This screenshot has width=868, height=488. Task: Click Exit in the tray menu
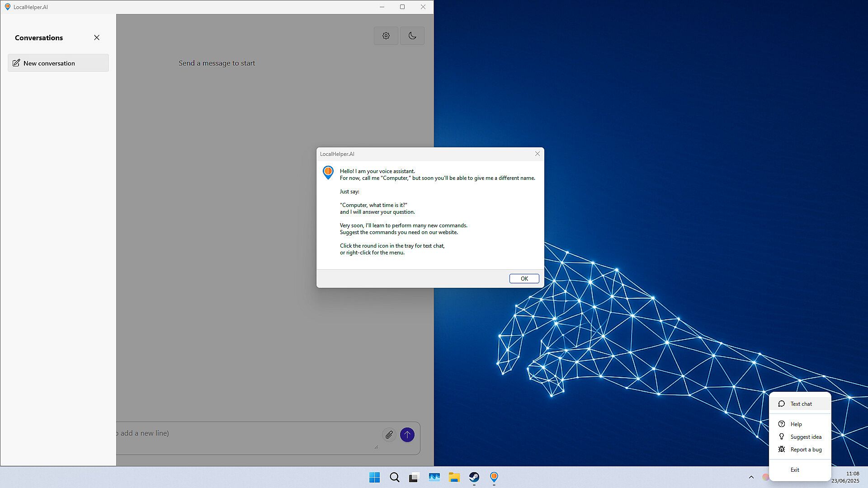pyautogui.click(x=794, y=470)
